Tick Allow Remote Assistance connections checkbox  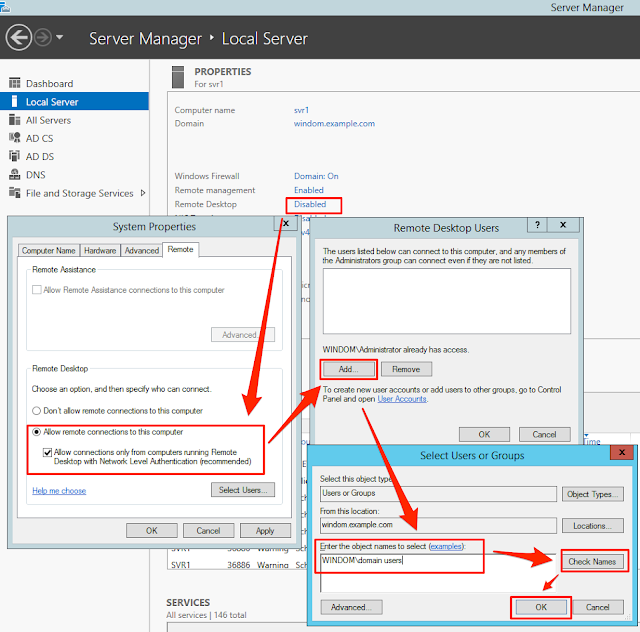[x=37, y=289]
